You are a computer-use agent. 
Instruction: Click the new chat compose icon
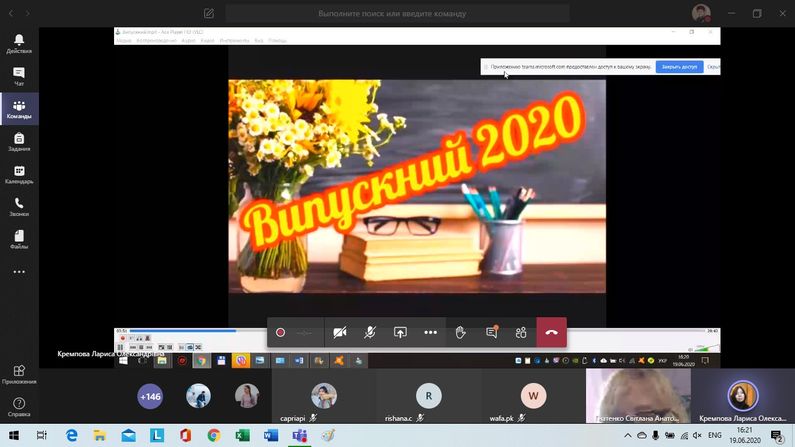[x=208, y=13]
